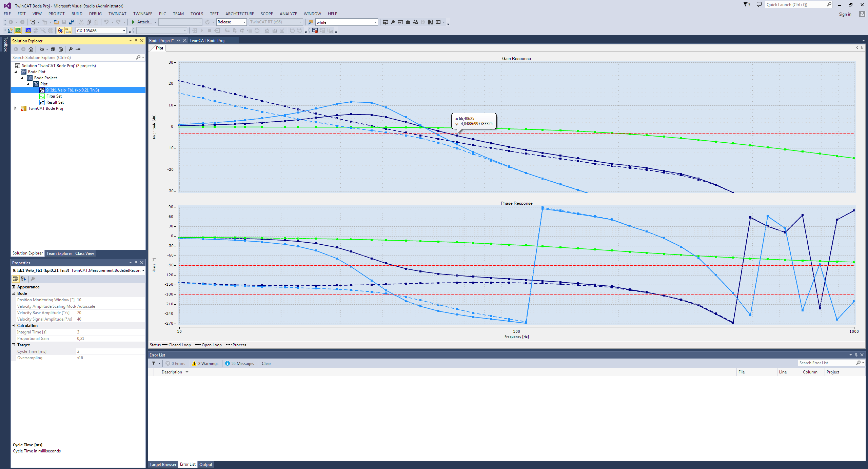Click Clear button in Error List
Viewport: 868px width, 469px height.
[x=266, y=363]
